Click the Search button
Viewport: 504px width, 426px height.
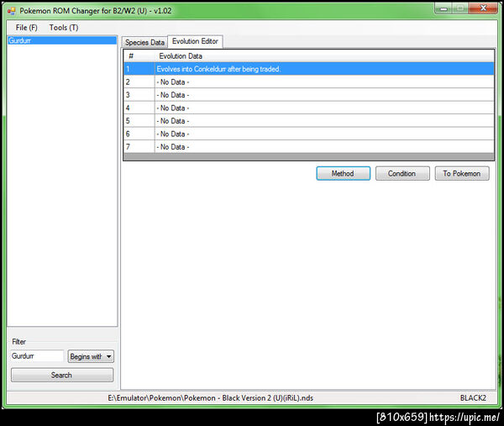coord(62,375)
